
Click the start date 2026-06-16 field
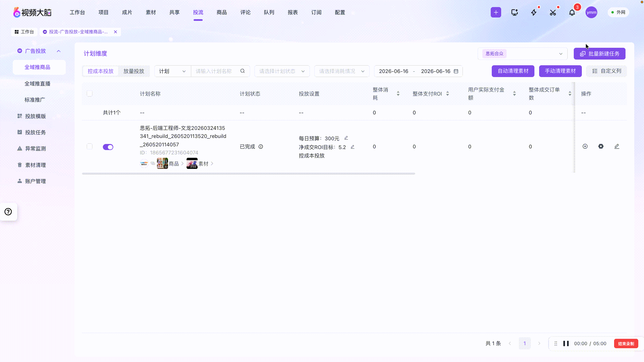(394, 71)
